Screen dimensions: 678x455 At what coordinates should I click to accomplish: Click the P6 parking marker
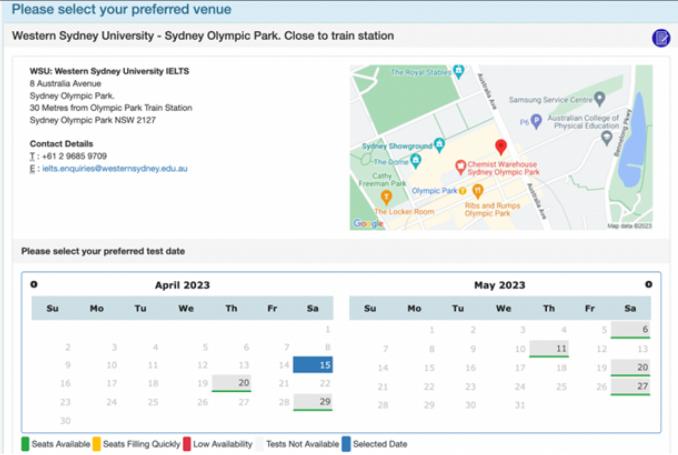[536, 121]
